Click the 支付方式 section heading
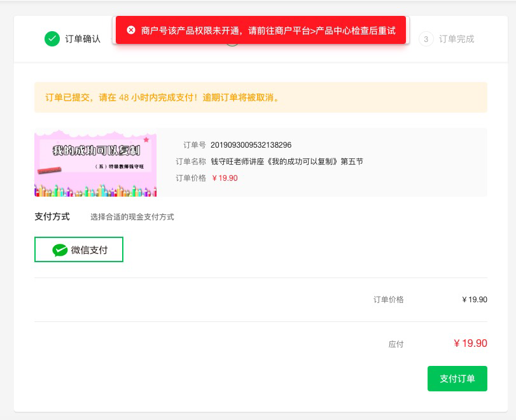The height and width of the screenshot is (420, 516). tap(52, 216)
